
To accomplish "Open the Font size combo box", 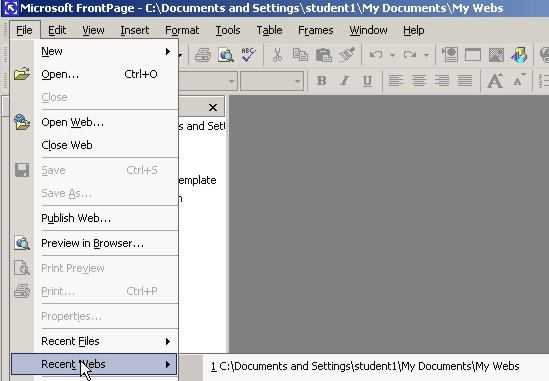I will coord(272,81).
